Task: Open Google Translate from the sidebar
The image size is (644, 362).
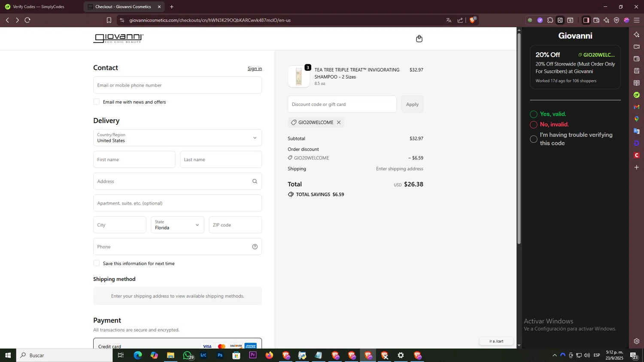Action: (x=637, y=131)
